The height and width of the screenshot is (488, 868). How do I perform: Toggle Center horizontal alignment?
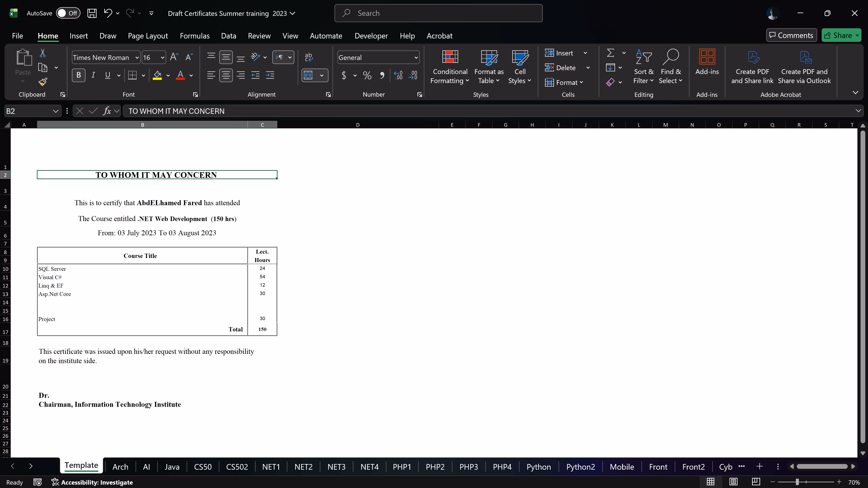pos(226,75)
